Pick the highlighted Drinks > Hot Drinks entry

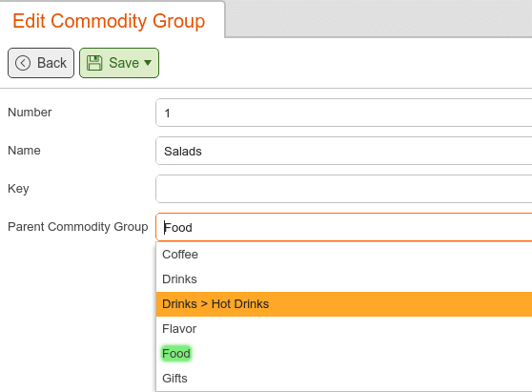click(x=344, y=304)
